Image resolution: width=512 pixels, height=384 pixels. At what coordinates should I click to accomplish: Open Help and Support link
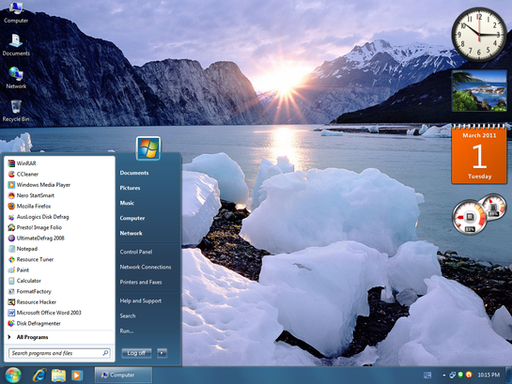pos(141,301)
